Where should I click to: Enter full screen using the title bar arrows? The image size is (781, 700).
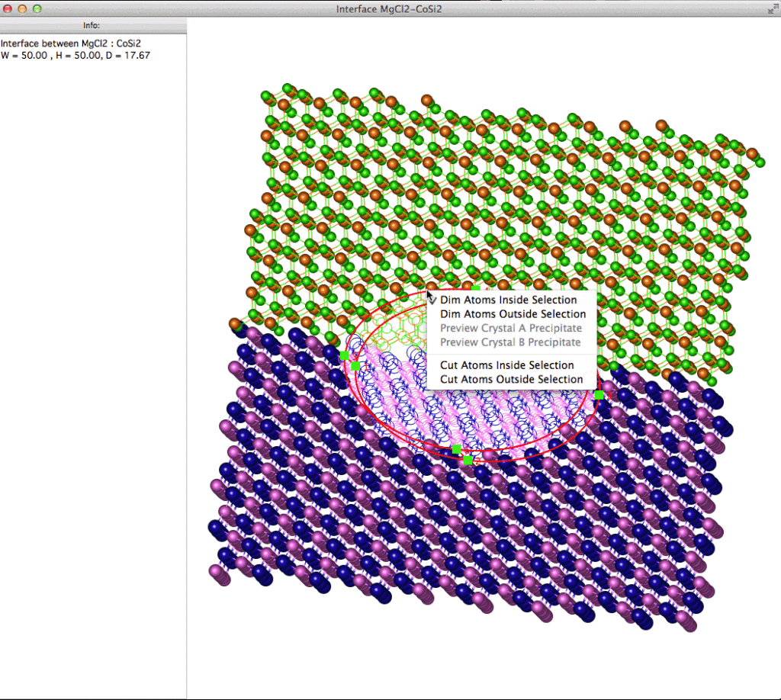(771, 9)
